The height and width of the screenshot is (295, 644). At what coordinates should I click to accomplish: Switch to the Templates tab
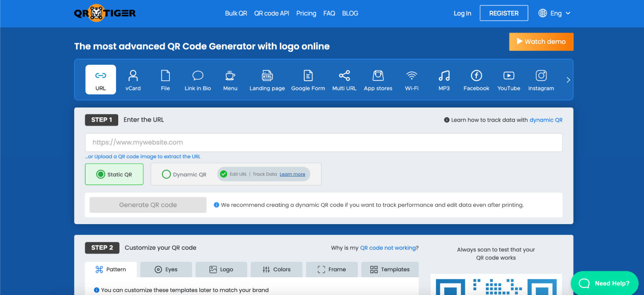[390, 269]
